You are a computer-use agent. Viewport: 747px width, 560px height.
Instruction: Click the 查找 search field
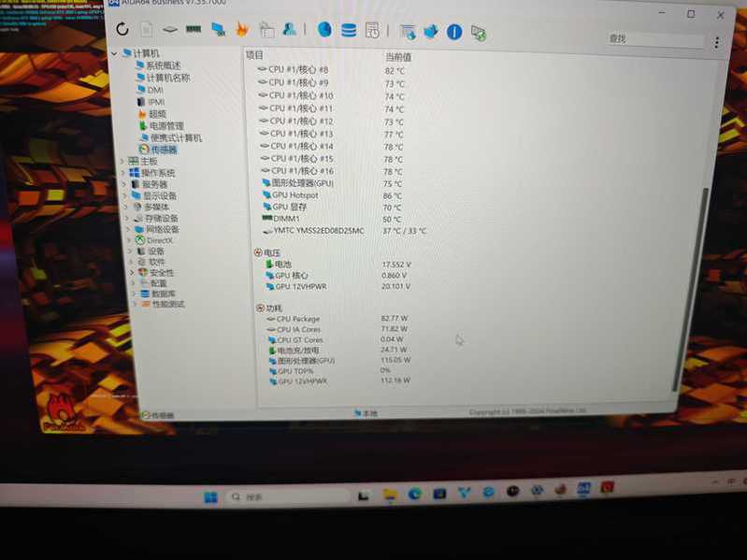(x=655, y=39)
